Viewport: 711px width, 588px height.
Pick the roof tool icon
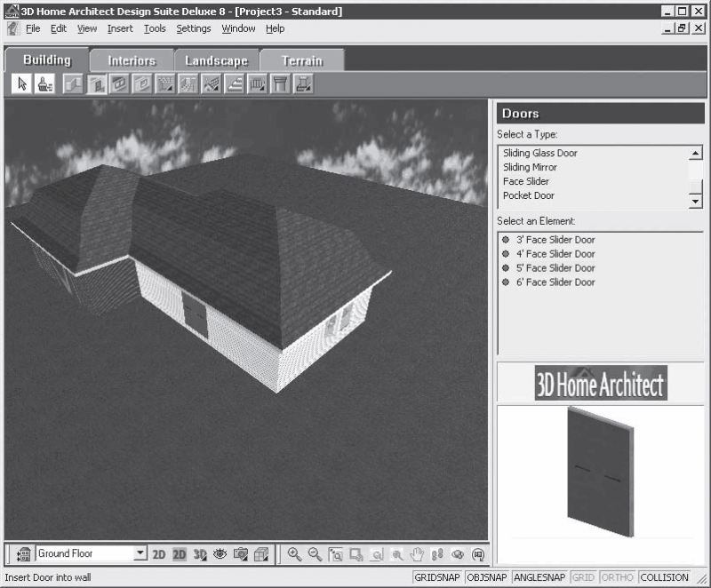pyautogui.click(x=212, y=84)
